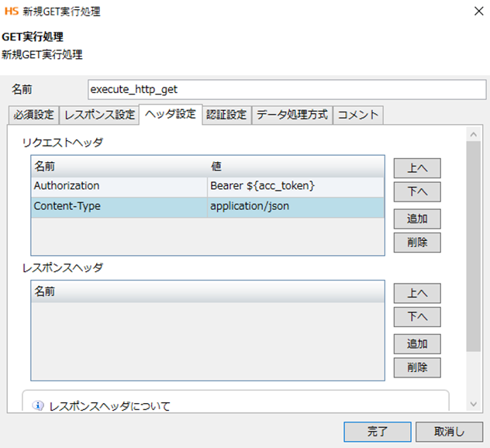Switch to the コメント tab
This screenshot has height=448, width=490.
pyautogui.click(x=358, y=115)
